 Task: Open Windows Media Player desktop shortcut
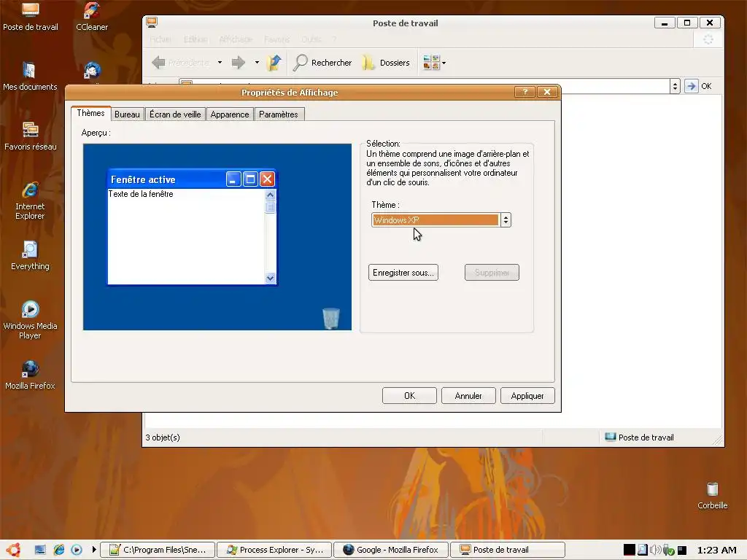point(30,320)
